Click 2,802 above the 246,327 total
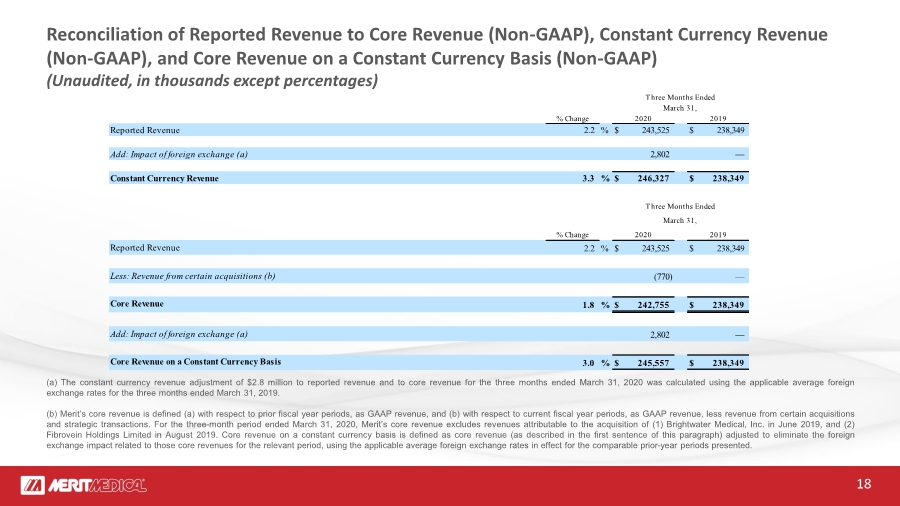The height and width of the screenshot is (506, 900). [660, 154]
